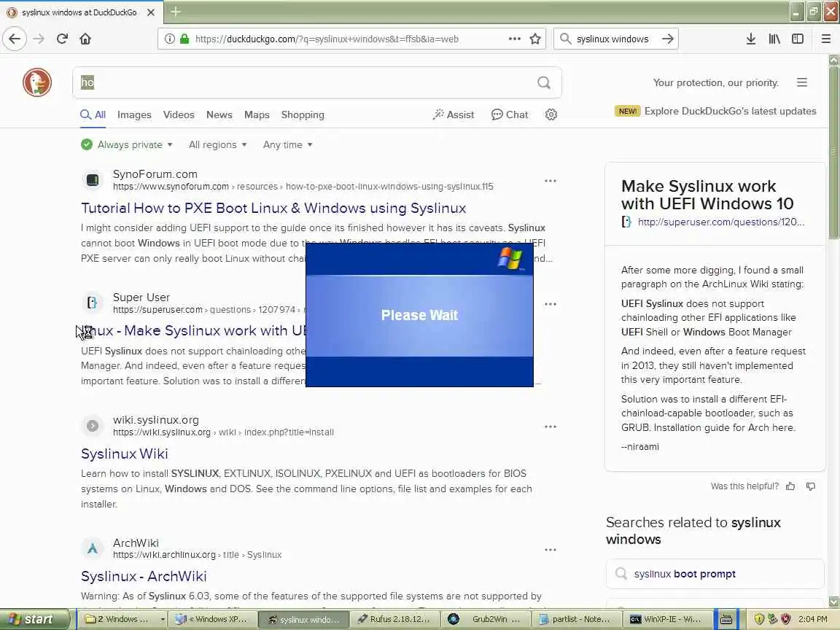Image resolution: width=840 pixels, height=630 pixels.
Task: Click the Firefox search box text
Action: pyautogui.click(x=612, y=39)
